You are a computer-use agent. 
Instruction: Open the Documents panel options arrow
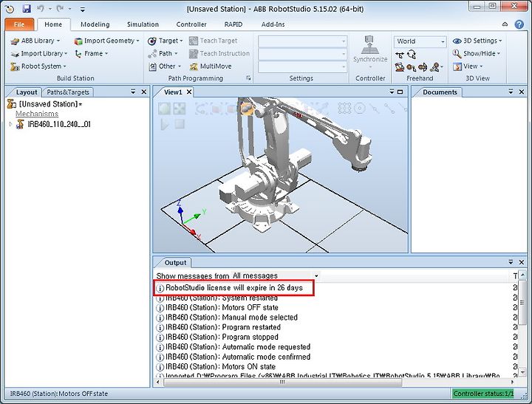[511, 92]
